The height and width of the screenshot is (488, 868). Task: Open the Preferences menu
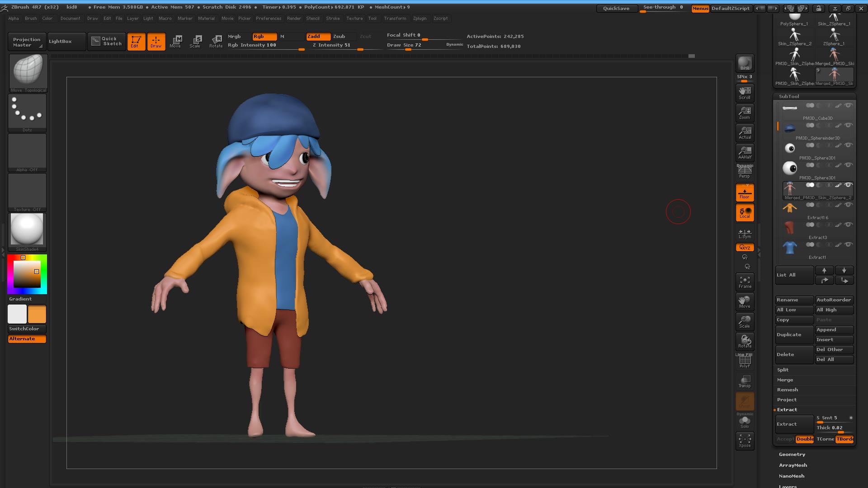click(269, 19)
